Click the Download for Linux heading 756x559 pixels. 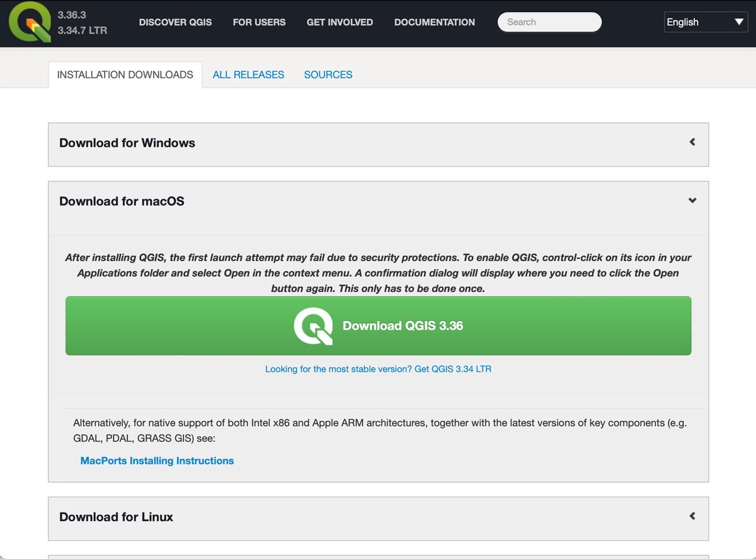(x=116, y=517)
